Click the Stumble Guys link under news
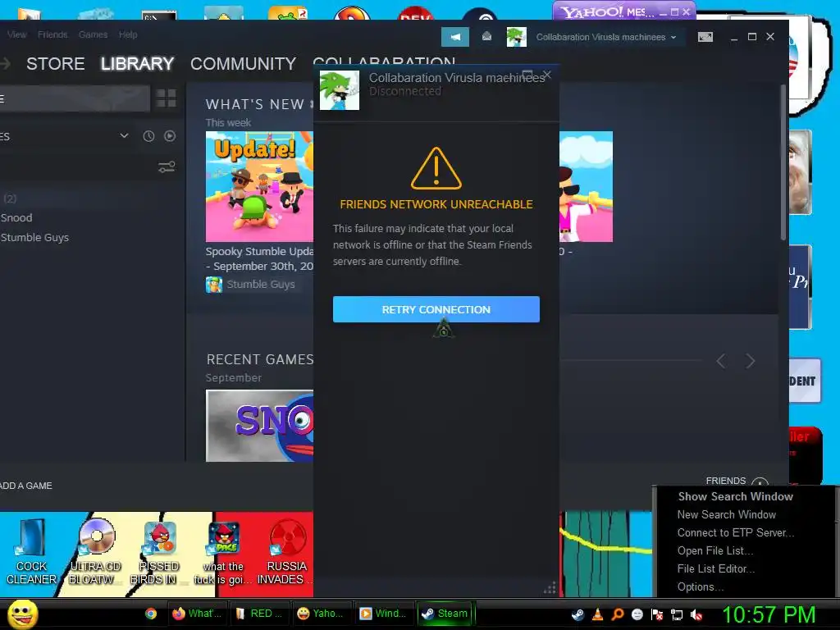This screenshot has height=630, width=840. pos(260,285)
